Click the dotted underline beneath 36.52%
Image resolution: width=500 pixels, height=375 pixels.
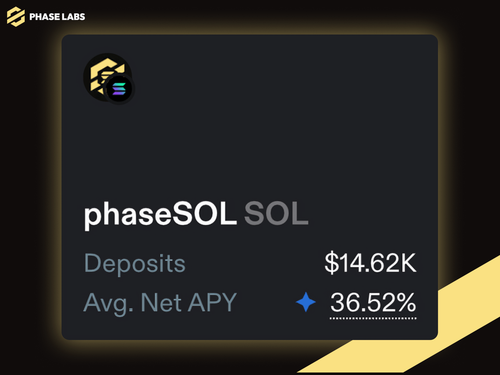coord(373,318)
